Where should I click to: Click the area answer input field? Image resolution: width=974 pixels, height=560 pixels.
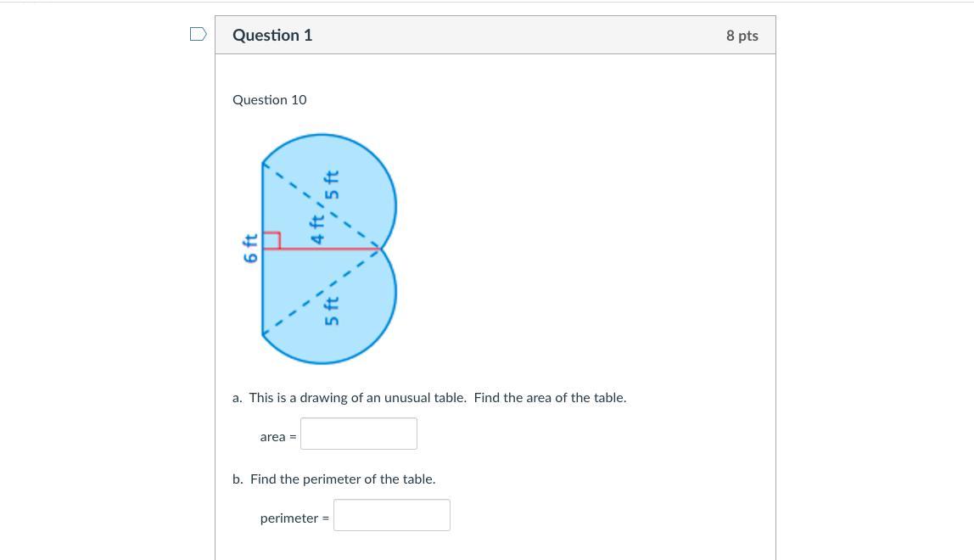[x=358, y=434]
